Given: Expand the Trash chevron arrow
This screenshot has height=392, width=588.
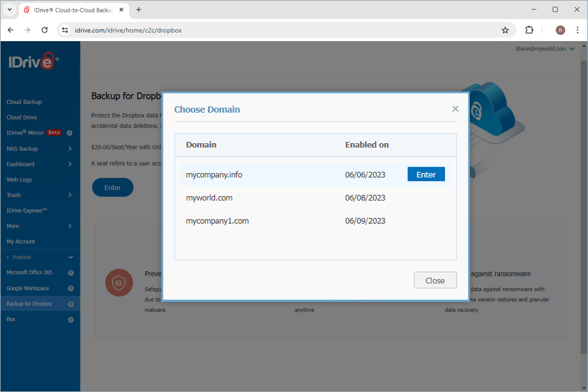Looking at the screenshot, I should pos(70,195).
